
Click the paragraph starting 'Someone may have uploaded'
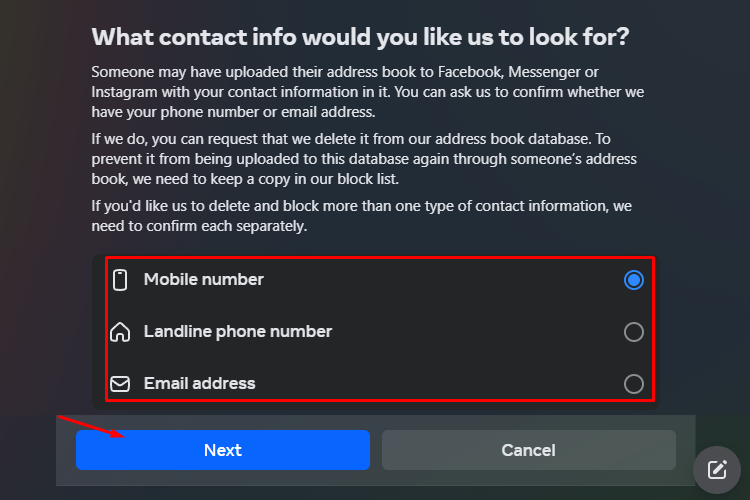point(368,92)
